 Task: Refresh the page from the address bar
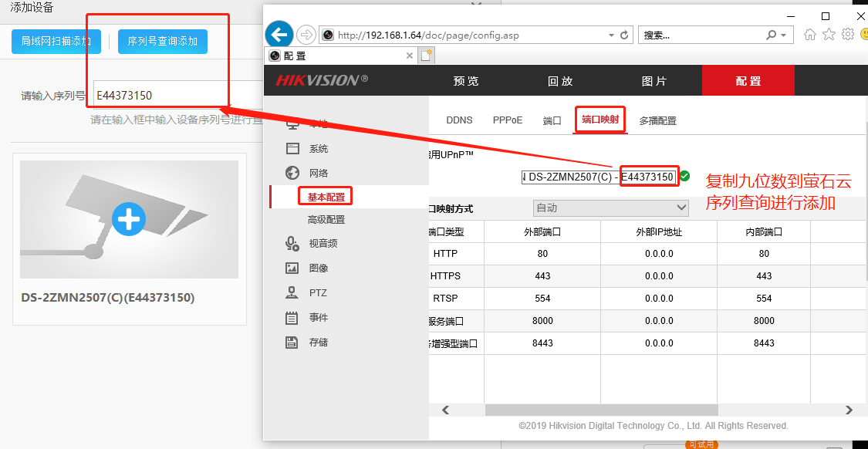click(624, 35)
